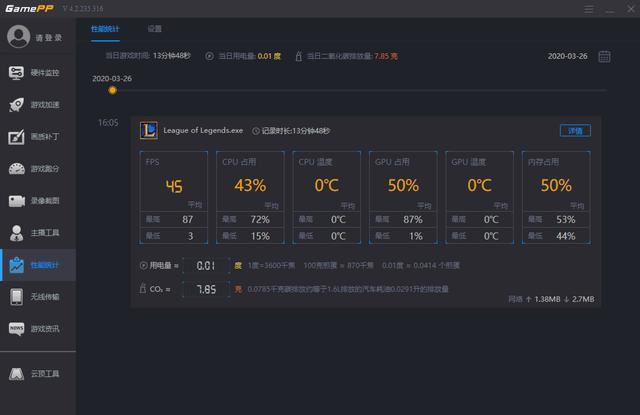Open 游戏资讯 news item in sidebar
Screen dimensions: 640x415
pyautogui.click(x=38, y=328)
